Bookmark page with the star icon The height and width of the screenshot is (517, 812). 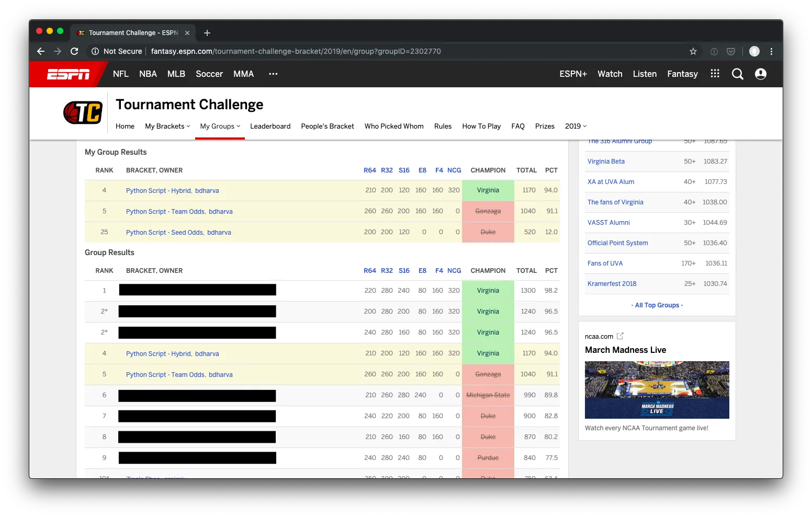click(693, 51)
